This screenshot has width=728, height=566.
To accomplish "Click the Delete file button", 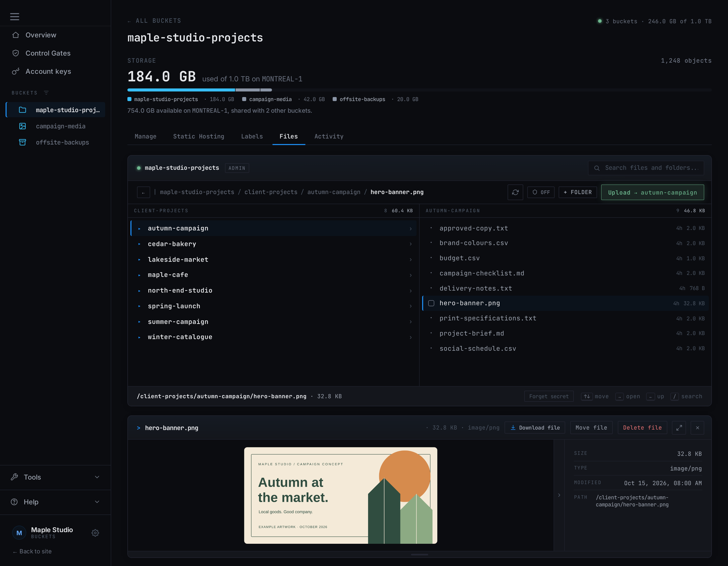I will click(642, 428).
